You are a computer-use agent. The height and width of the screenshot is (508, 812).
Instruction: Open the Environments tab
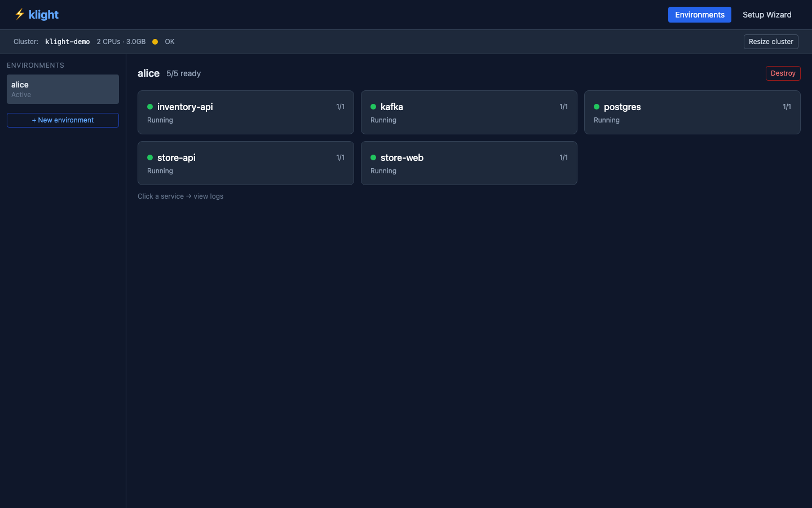coord(699,15)
